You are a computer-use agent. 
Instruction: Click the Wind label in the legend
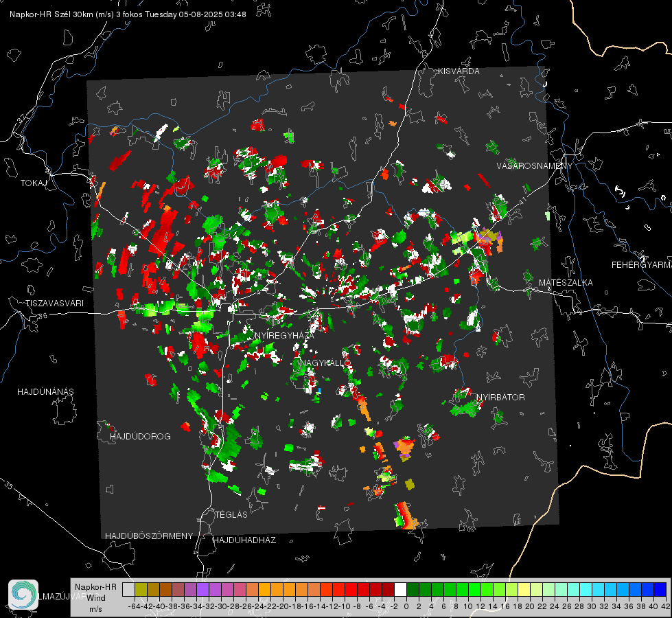coord(96,597)
